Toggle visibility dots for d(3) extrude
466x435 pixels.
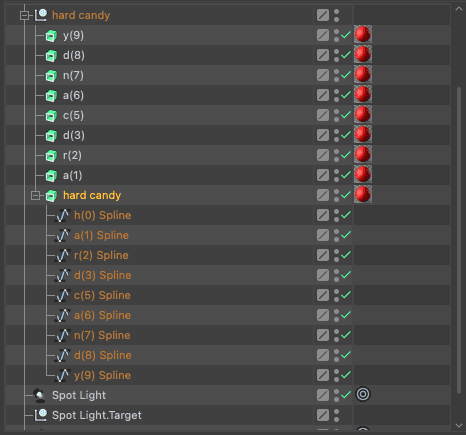336,135
